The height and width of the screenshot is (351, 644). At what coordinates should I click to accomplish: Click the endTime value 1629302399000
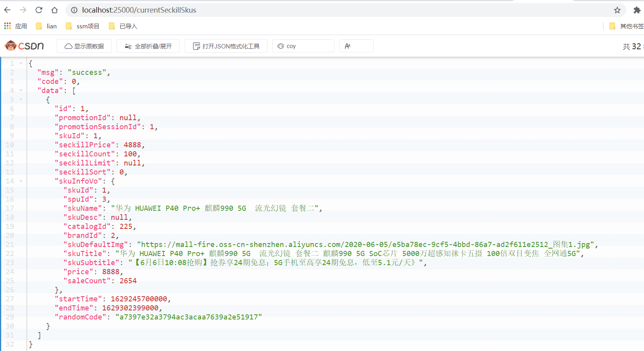130,308
